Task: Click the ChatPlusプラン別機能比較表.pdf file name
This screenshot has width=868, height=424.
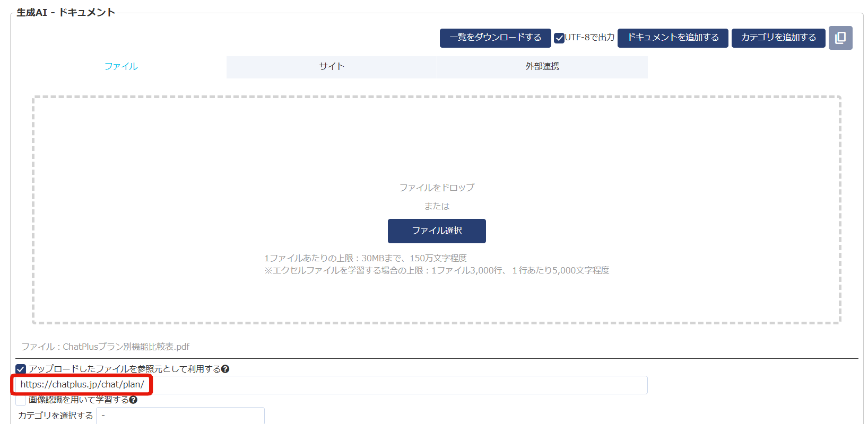Action: pos(126,347)
